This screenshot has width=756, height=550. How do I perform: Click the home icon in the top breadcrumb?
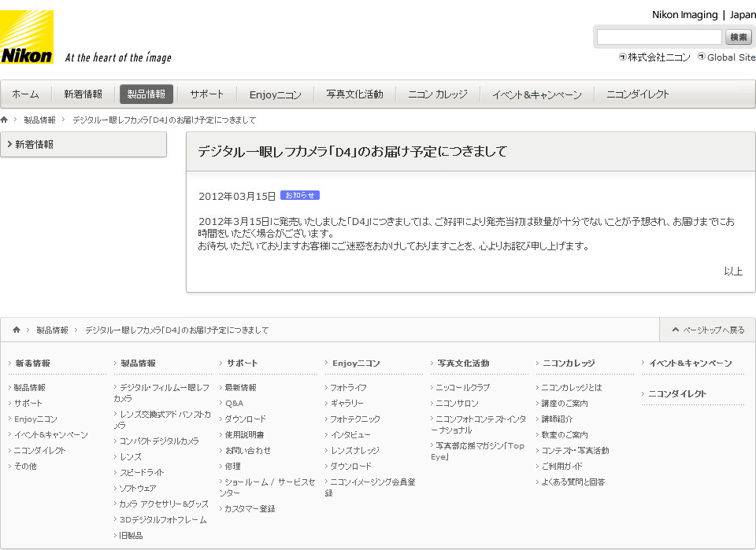[5, 120]
